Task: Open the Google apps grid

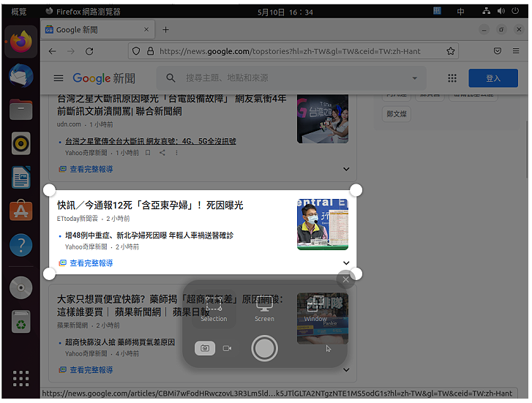Action: [x=452, y=78]
